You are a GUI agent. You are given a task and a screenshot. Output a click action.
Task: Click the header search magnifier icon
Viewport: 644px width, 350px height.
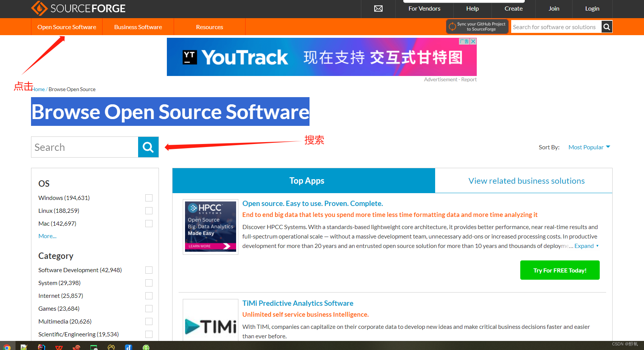(x=607, y=27)
